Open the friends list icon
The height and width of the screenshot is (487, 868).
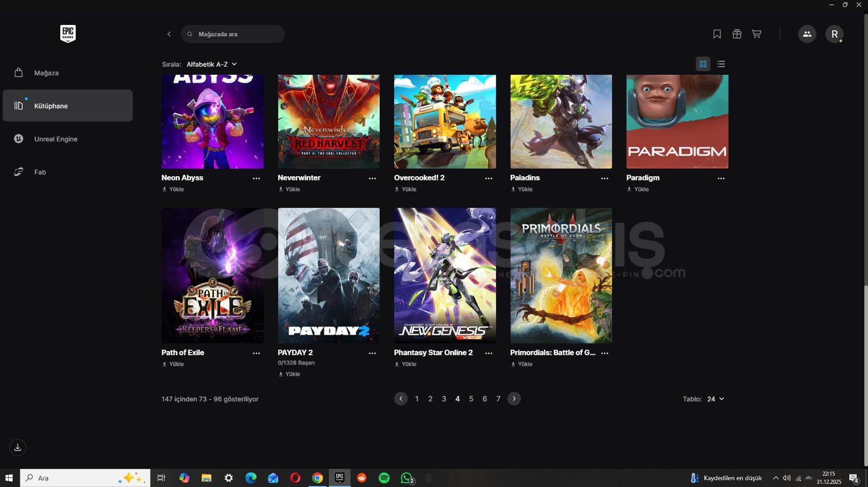click(807, 34)
